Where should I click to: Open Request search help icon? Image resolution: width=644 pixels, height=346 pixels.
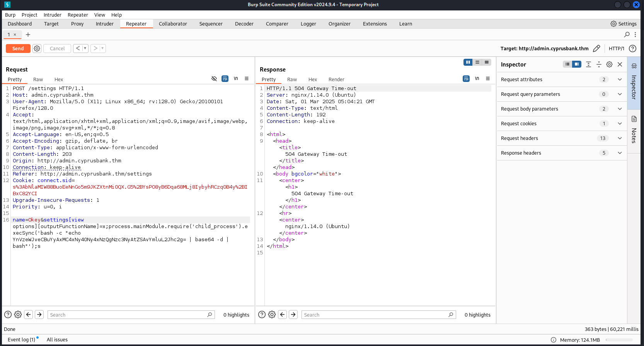coord(8,314)
